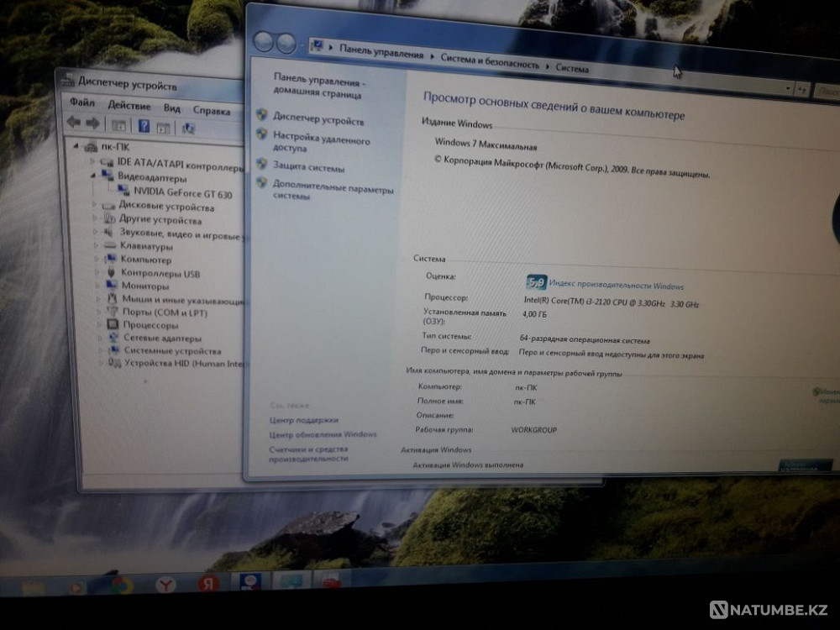Open Центр обновления Windows link

(323, 434)
